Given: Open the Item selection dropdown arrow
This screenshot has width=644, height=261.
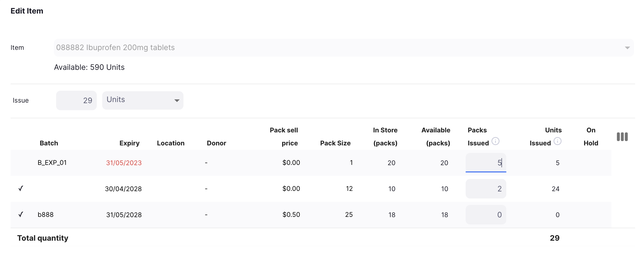Looking at the screenshot, I should 627,48.
